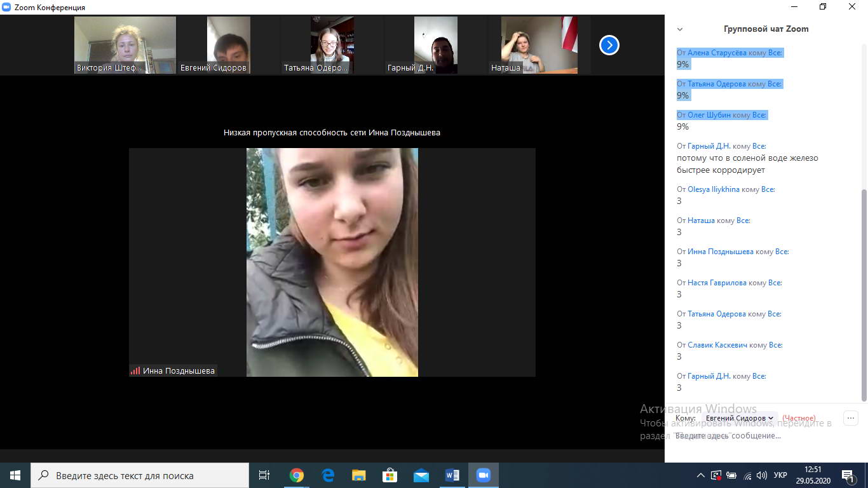The width and height of the screenshot is (868, 488).
Task: Open the Mail app from the taskbar
Action: (x=421, y=475)
